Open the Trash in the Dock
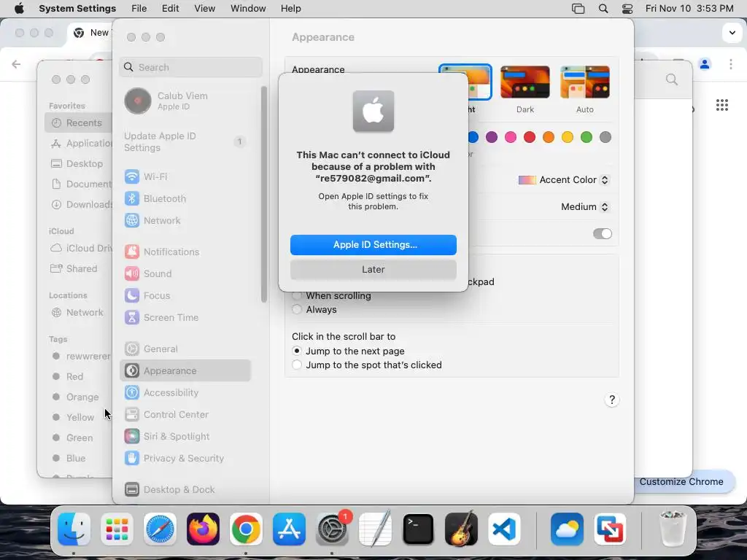The height and width of the screenshot is (560, 747). point(672,529)
